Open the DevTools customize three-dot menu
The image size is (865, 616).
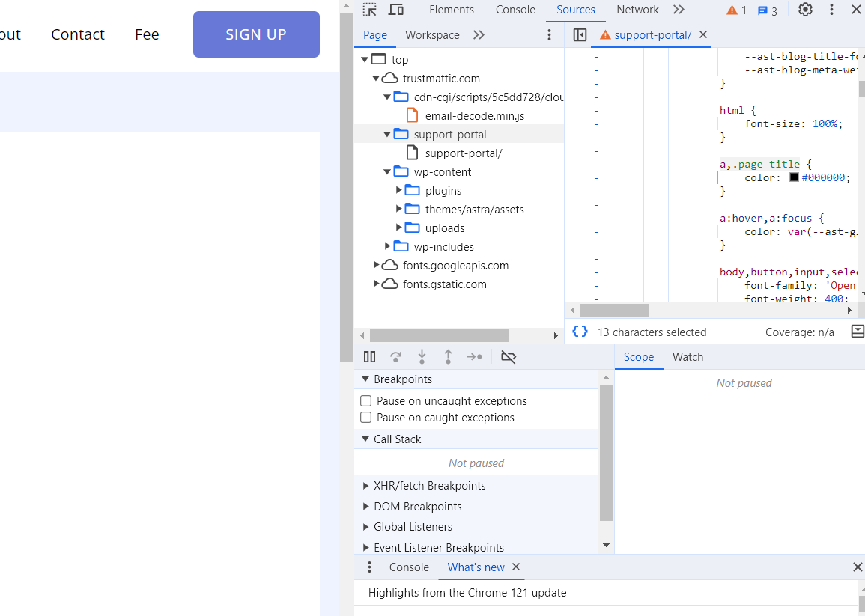[x=831, y=10]
